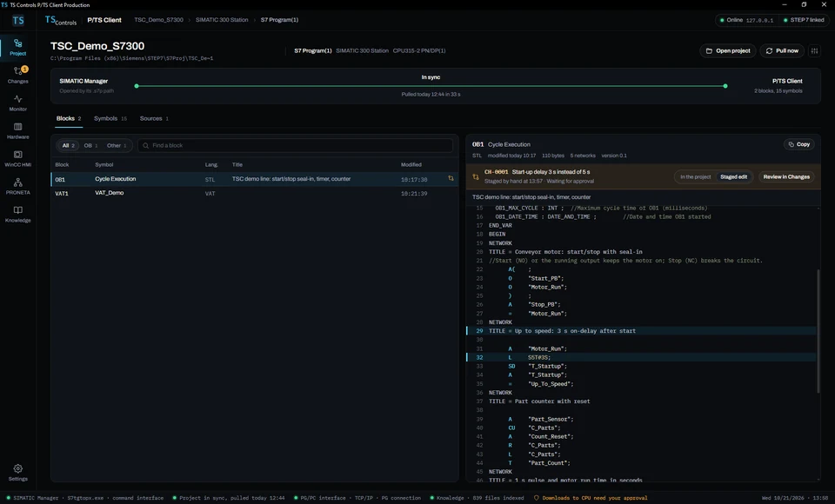Image resolution: width=835 pixels, height=504 pixels.
Task: Open the Hardware section
Action: (x=17, y=130)
